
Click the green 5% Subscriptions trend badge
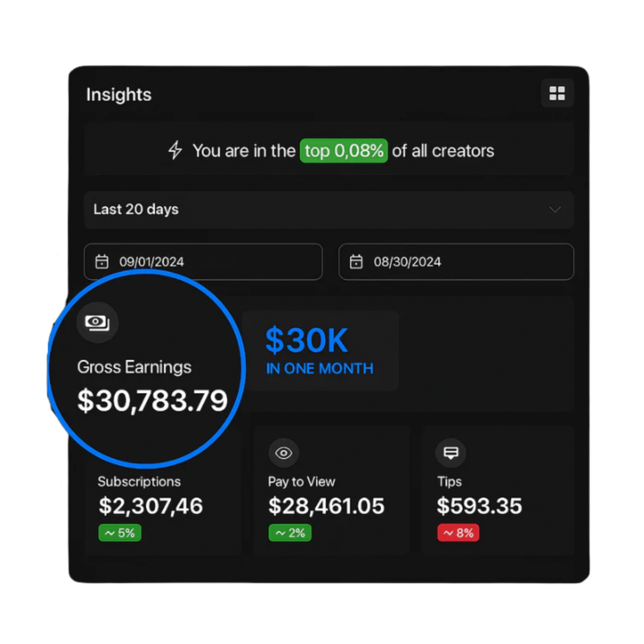120,533
